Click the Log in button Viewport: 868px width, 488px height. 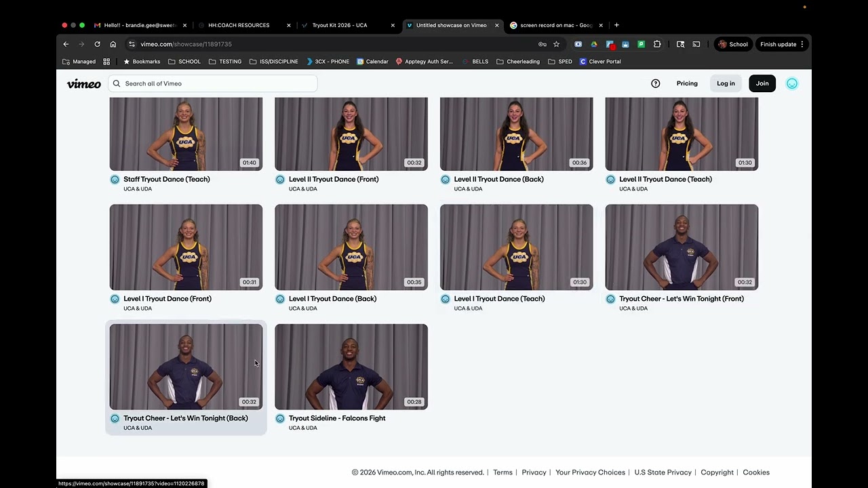726,83
